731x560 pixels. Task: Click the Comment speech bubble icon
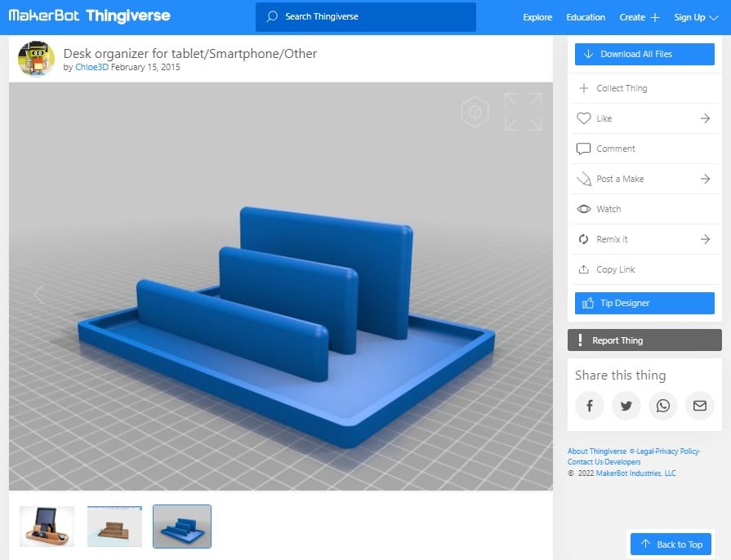coord(582,149)
